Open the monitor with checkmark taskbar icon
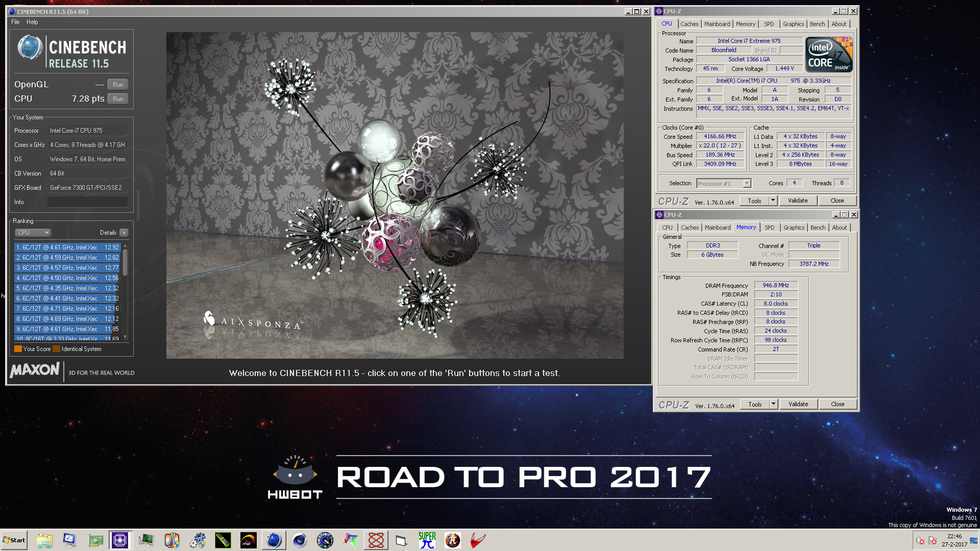This screenshot has width=980, height=551. 69,540
